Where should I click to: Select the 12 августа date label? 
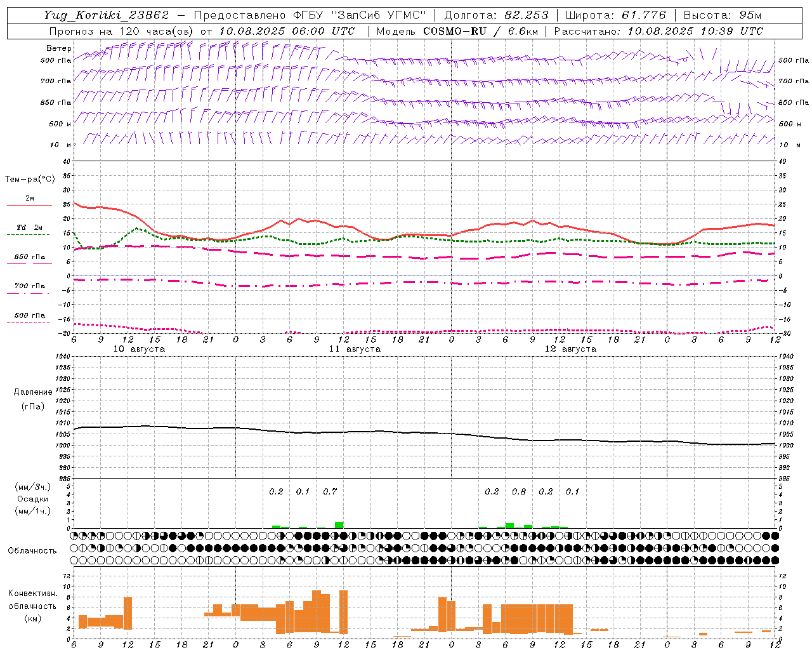point(570,349)
